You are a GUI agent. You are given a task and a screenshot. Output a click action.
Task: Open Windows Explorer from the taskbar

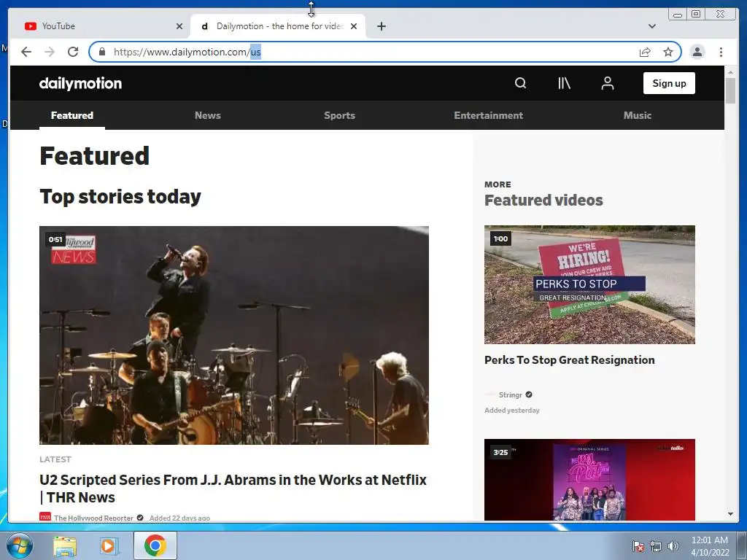coord(65,545)
